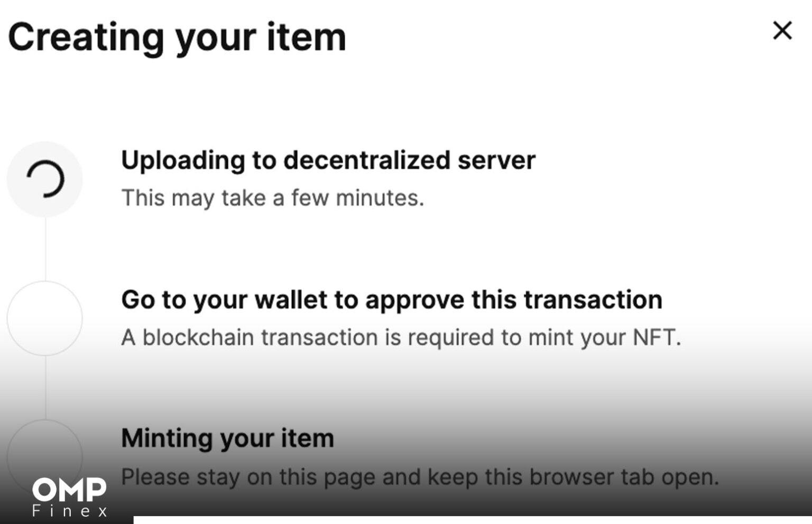Click connector line between wallet and minting steps
Viewport: 812px width, 524px height.
[45, 388]
